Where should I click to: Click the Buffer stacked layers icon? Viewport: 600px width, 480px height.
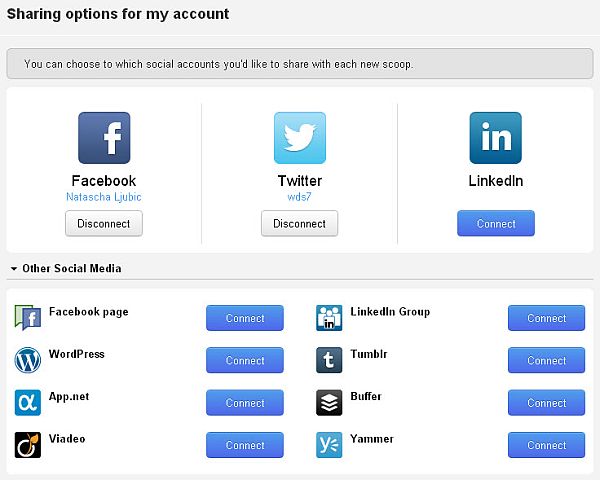(x=329, y=403)
